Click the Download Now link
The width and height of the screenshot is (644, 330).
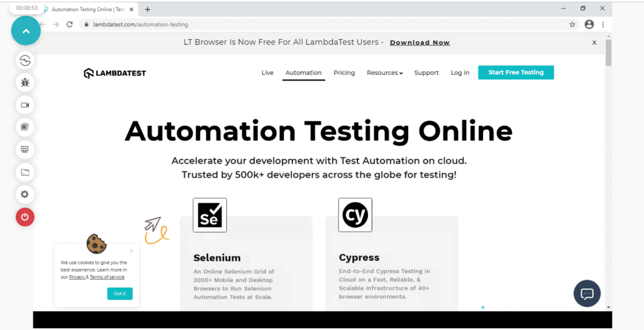tap(419, 43)
